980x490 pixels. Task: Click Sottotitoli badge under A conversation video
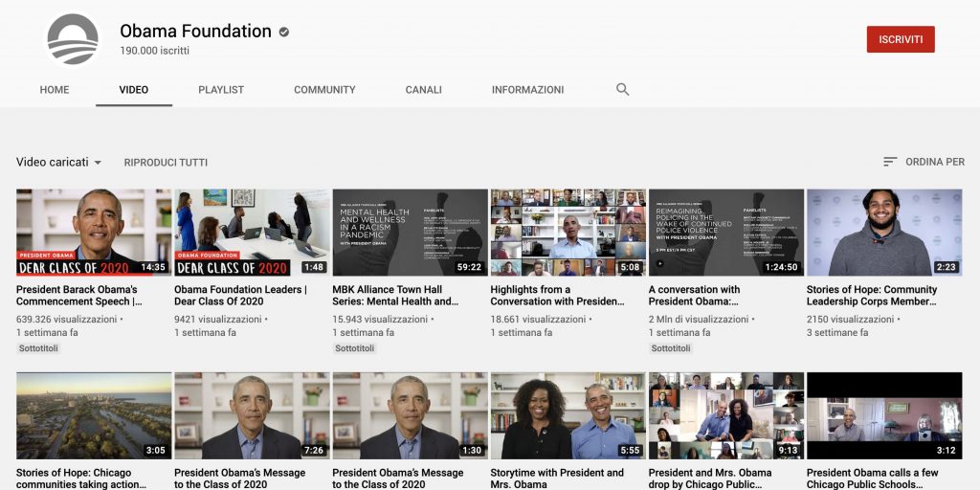(671, 348)
